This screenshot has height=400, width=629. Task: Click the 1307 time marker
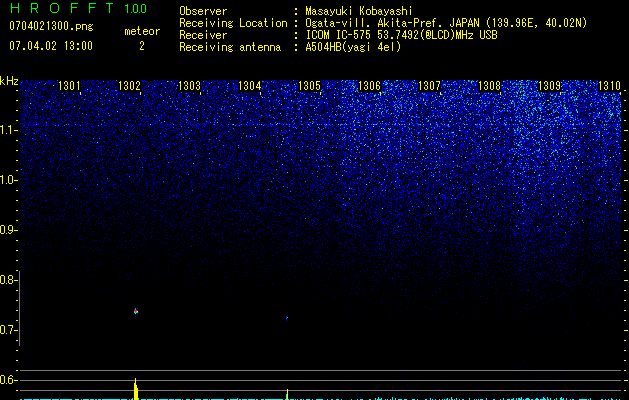click(x=429, y=86)
